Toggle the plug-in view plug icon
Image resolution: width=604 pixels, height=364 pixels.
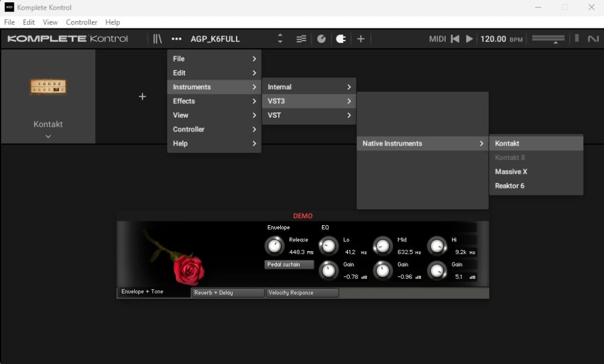coord(341,39)
